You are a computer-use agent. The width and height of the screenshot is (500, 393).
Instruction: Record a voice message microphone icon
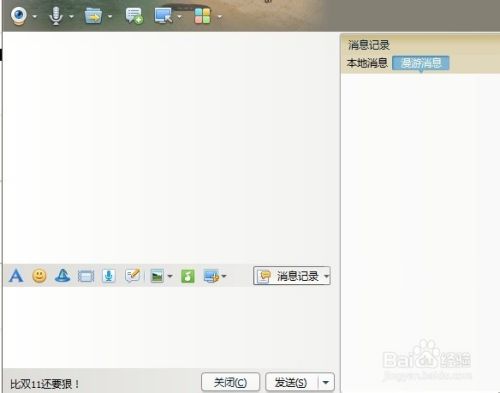[109, 276]
